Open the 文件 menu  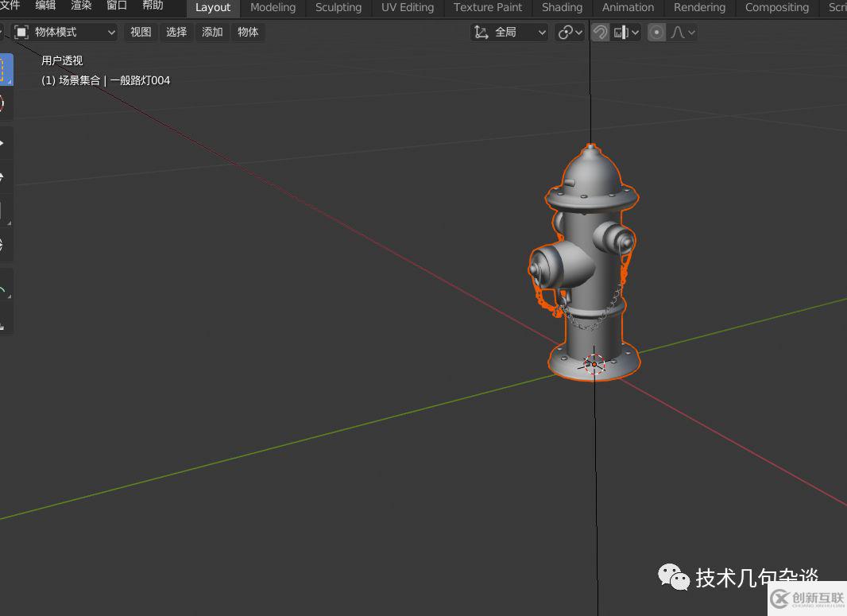coord(10,6)
